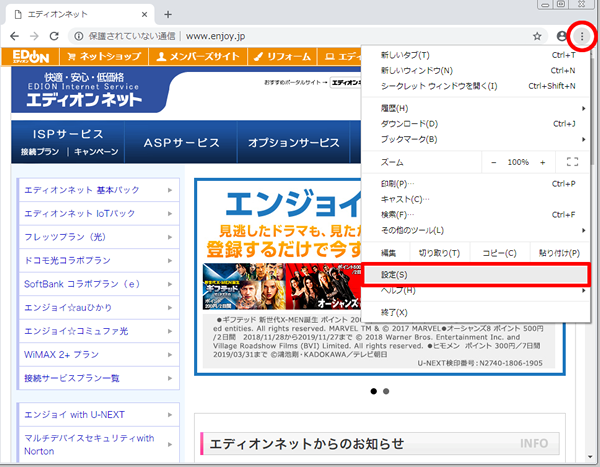
Task: Select 新しいタブ(T) menu item
Action: point(476,55)
